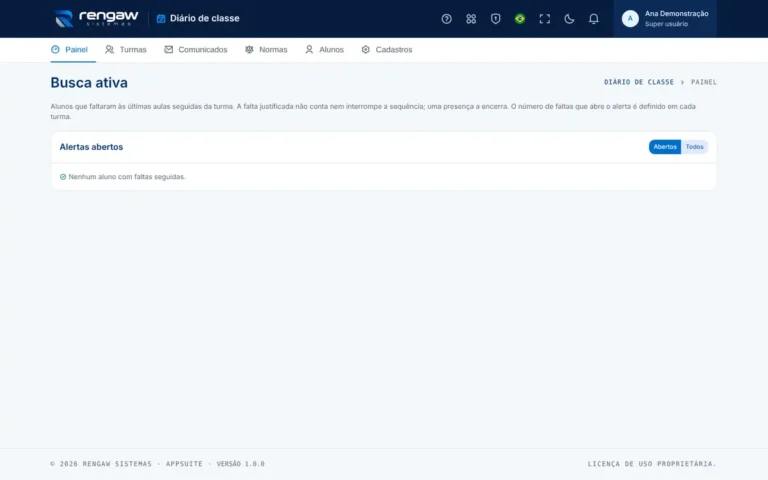Open the apps grid icon
This screenshot has height=480, width=768.
[471, 19]
